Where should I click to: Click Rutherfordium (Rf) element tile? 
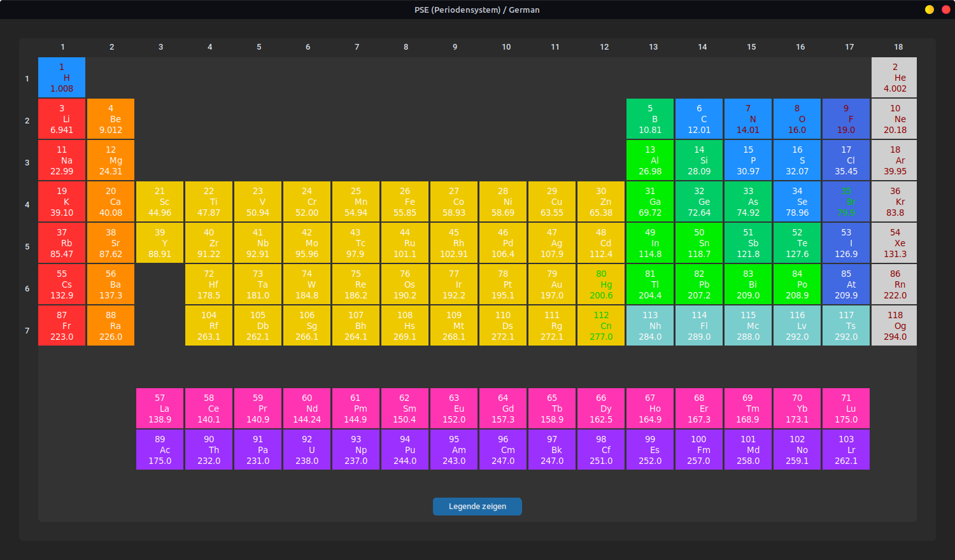[x=209, y=326]
